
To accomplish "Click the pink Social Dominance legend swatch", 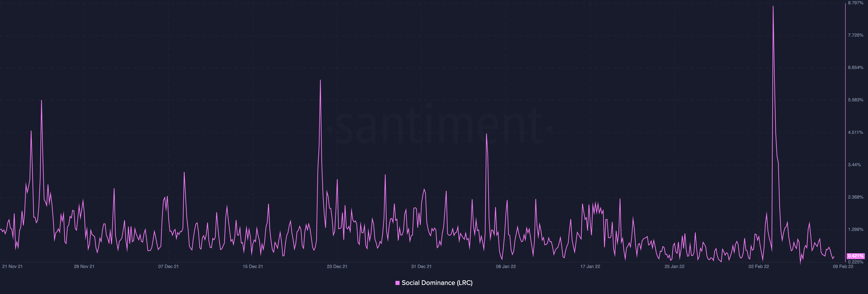I will click(397, 283).
